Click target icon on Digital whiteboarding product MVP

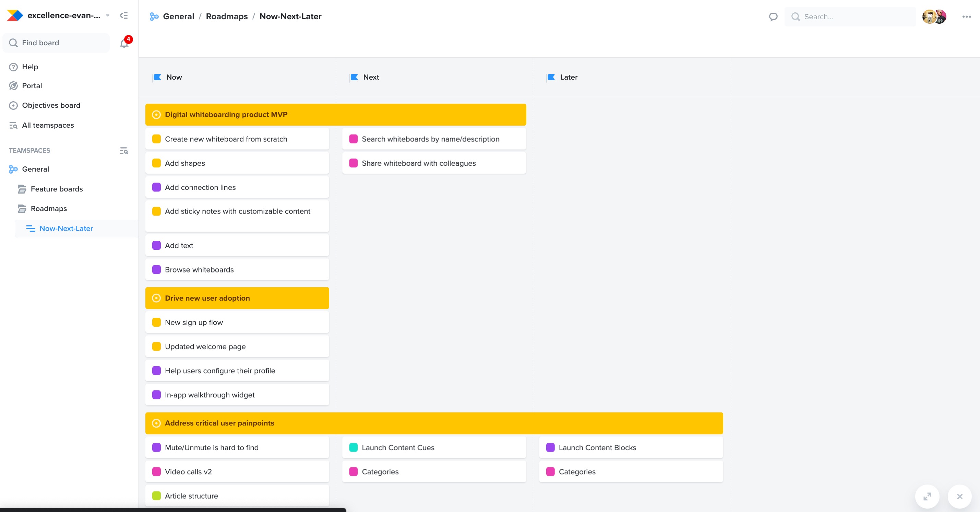click(156, 115)
